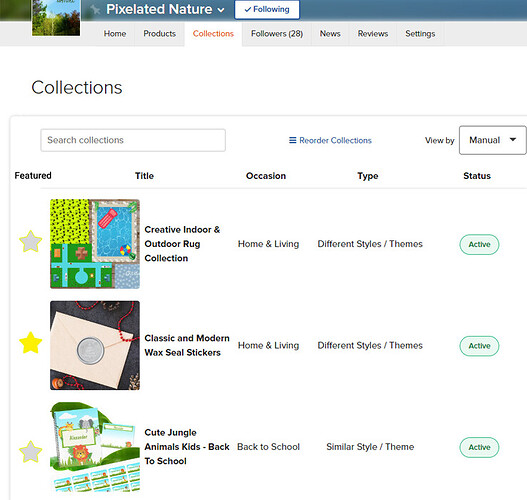The width and height of the screenshot is (527, 500).
Task: Open the store Settings tab
Action: (x=420, y=34)
